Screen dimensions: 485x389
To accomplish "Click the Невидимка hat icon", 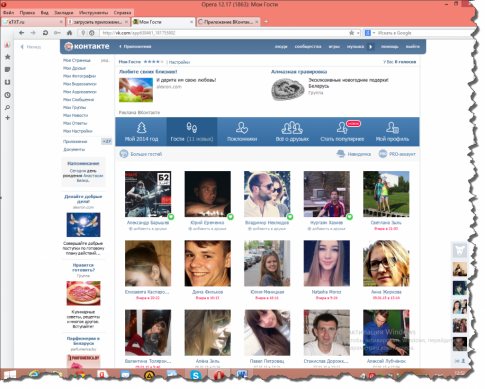I will coord(341,154).
